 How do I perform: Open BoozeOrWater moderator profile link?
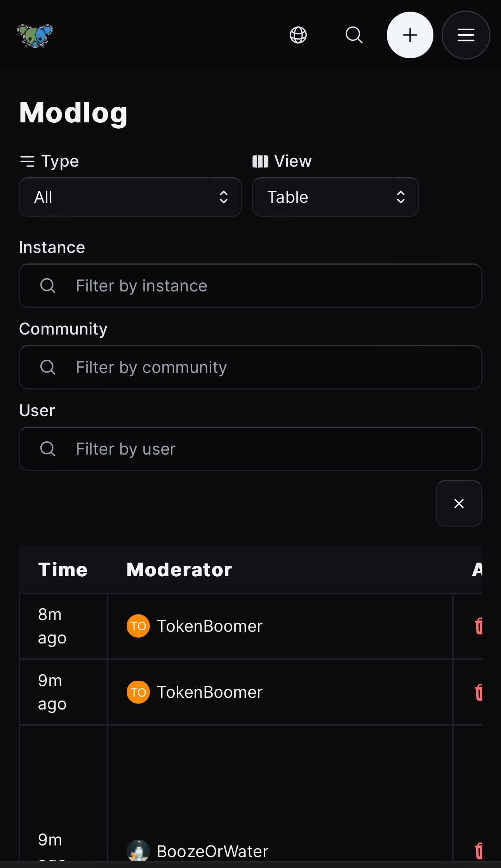click(x=212, y=851)
